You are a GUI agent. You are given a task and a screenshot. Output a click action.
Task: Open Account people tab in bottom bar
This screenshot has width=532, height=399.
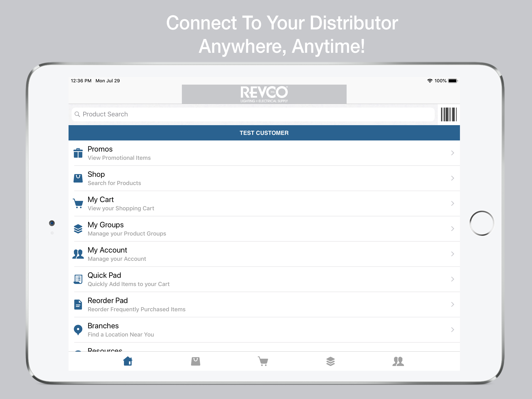pyautogui.click(x=398, y=361)
